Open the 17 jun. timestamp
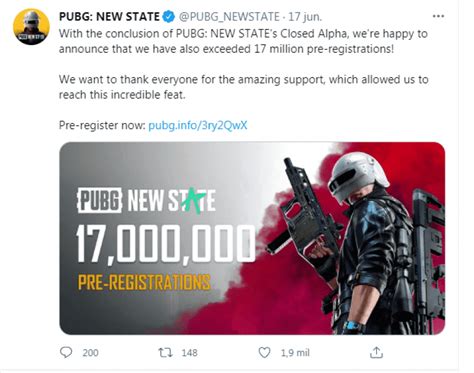The height and width of the screenshot is (373, 474). (305, 17)
